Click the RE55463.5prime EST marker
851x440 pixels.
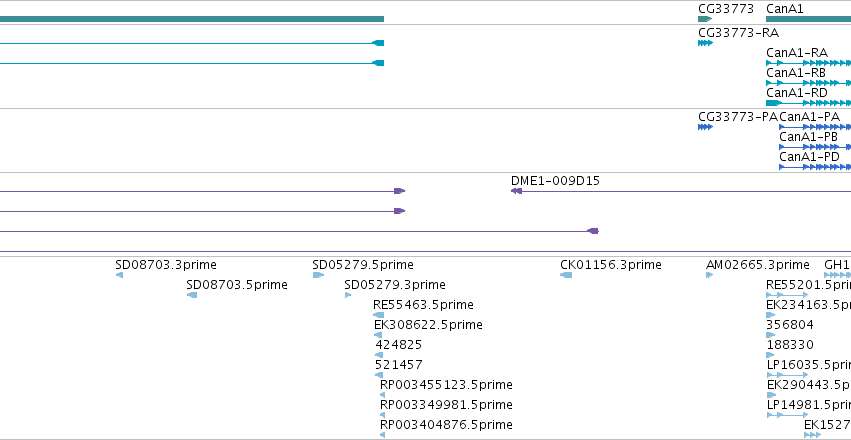(x=378, y=315)
